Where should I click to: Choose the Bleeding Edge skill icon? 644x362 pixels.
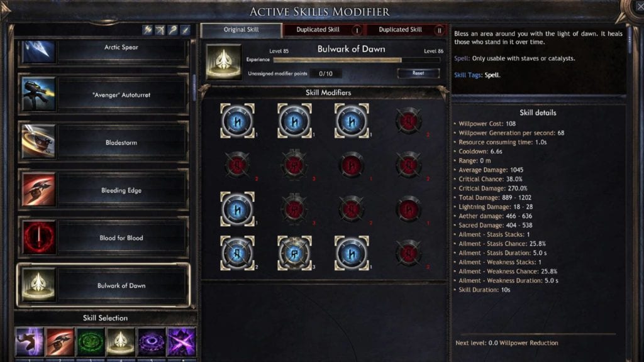pos(38,190)
